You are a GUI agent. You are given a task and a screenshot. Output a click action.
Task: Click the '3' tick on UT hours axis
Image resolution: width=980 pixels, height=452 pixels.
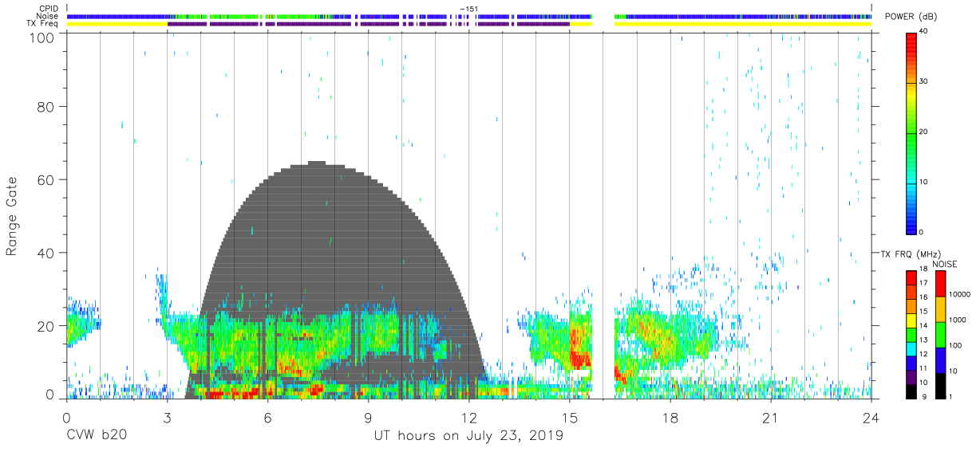click(x=167, y=418)
